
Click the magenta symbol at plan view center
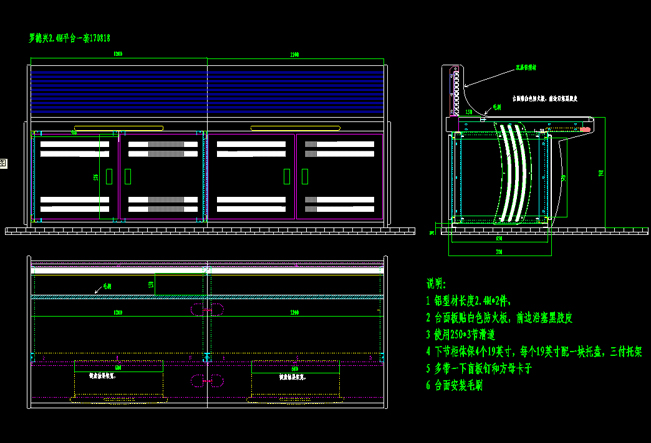click(x=207, y=380)
